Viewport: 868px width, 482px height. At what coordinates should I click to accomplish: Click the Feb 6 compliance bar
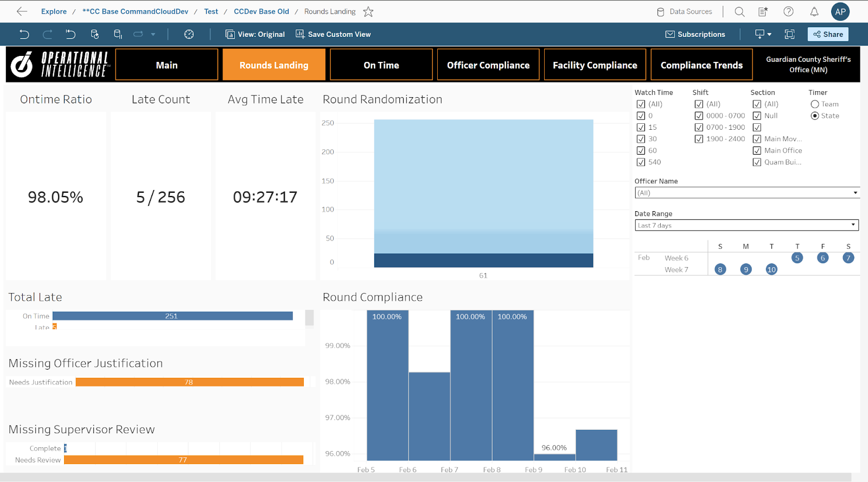click(429, 416)
